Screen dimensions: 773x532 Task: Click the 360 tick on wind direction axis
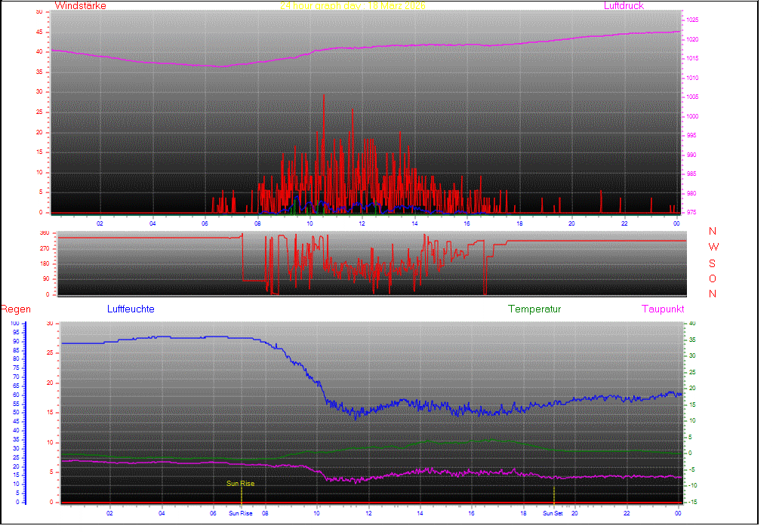[x=43, y=233]
